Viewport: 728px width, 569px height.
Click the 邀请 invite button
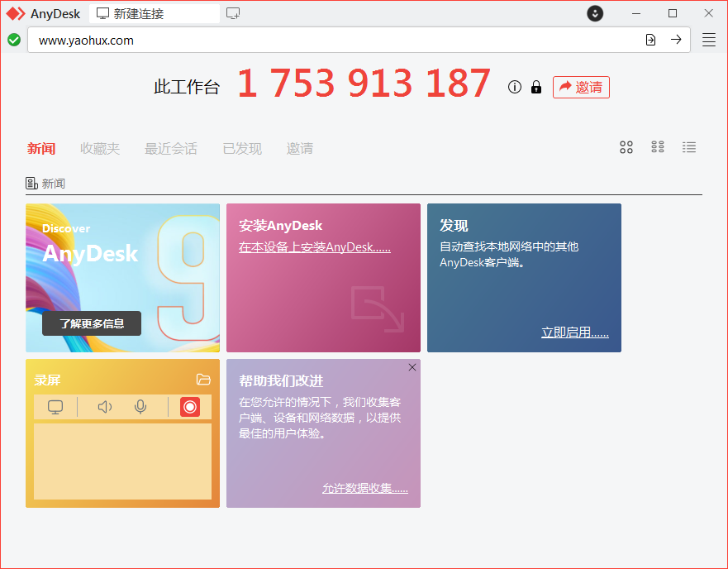click(581, 87)
